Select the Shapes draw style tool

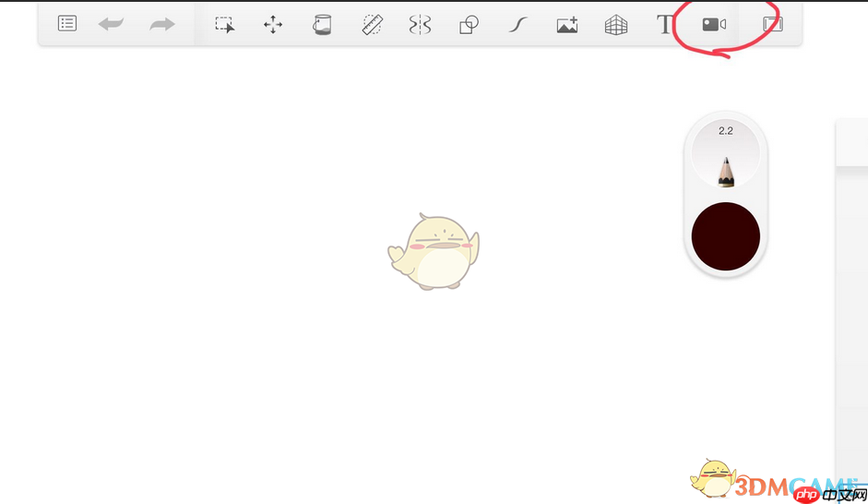(469, 24)
